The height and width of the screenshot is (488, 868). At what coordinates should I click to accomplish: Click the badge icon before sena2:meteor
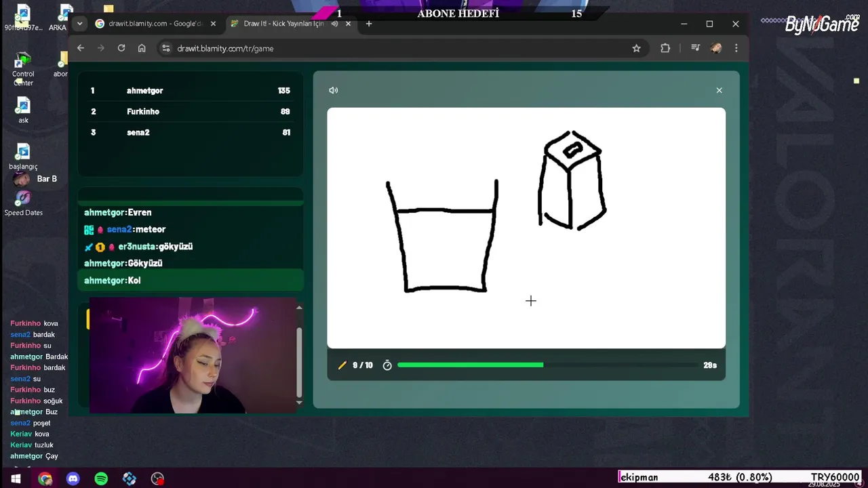89,230
